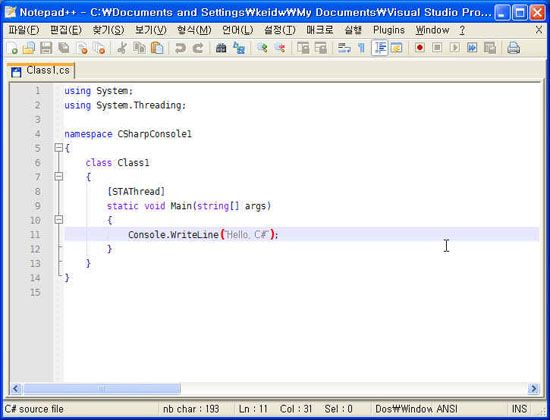Click the horizontal scrollbar right arrow
550x420 pixels.
(534, 388)
